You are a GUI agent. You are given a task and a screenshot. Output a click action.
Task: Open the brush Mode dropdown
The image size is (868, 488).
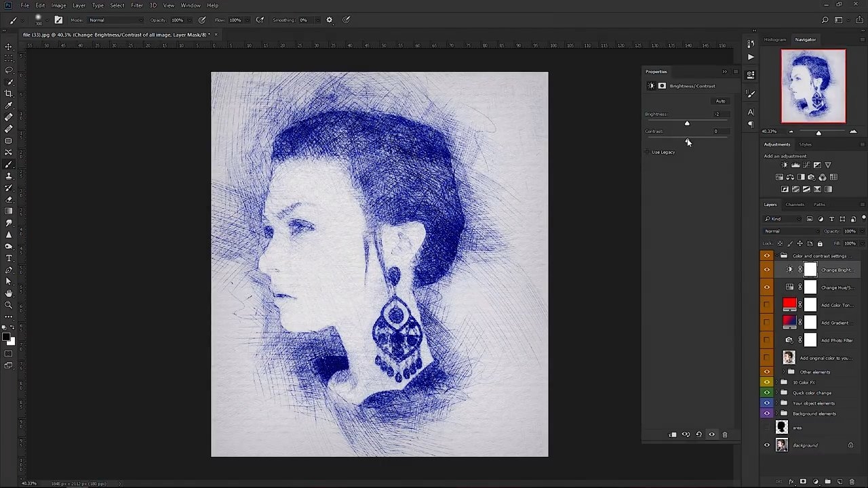pyautogui.click(x=115, y=20)
